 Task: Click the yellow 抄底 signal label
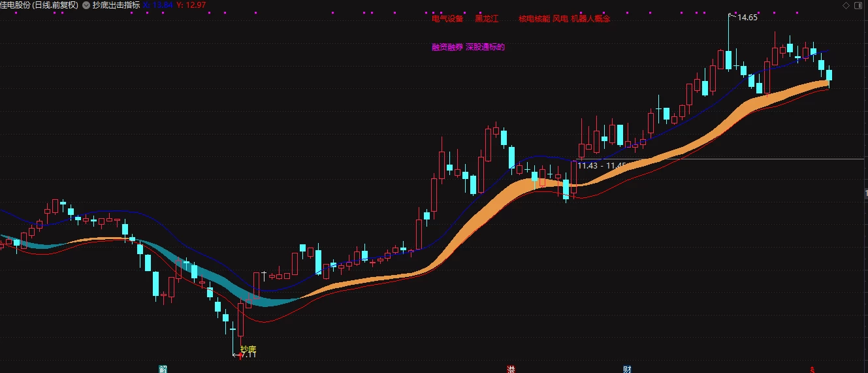[248, 349]
